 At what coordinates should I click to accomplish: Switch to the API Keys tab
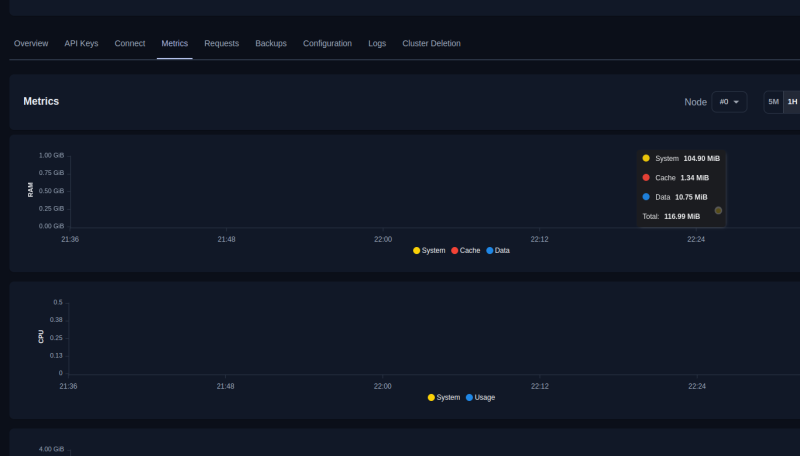(81, 44)
